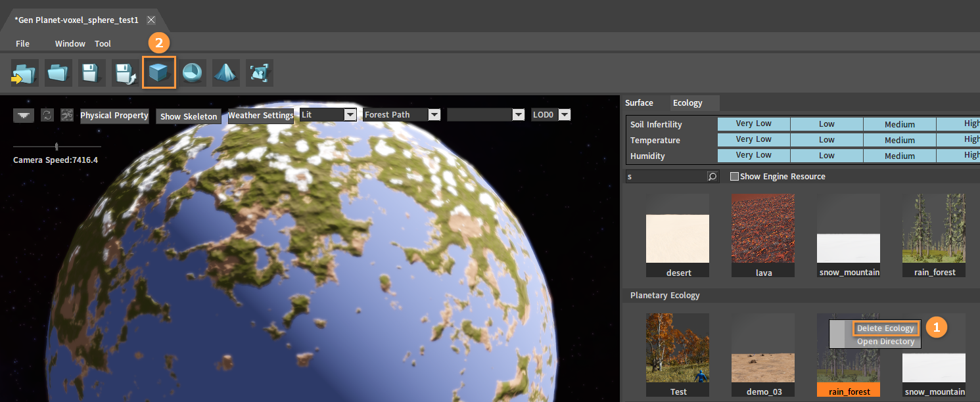Click the Humidity row label
The width and height of the screenshot is (980, 402).
pos(647,156)
